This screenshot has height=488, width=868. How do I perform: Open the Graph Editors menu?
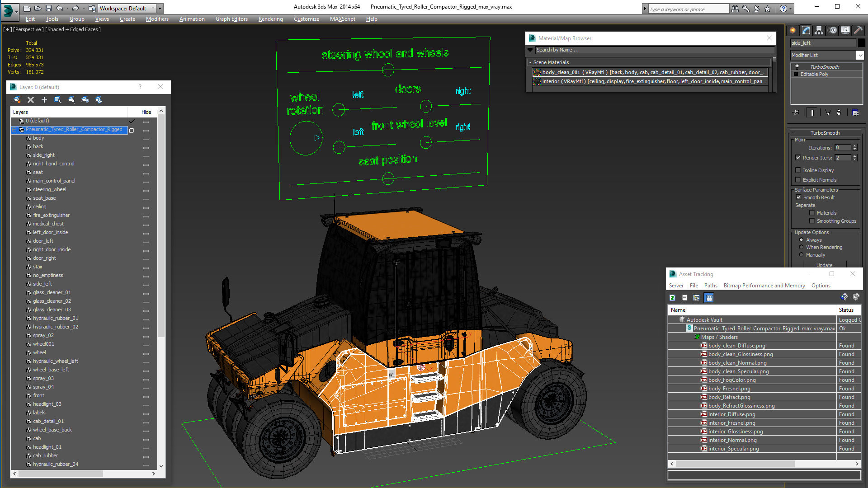231,19
